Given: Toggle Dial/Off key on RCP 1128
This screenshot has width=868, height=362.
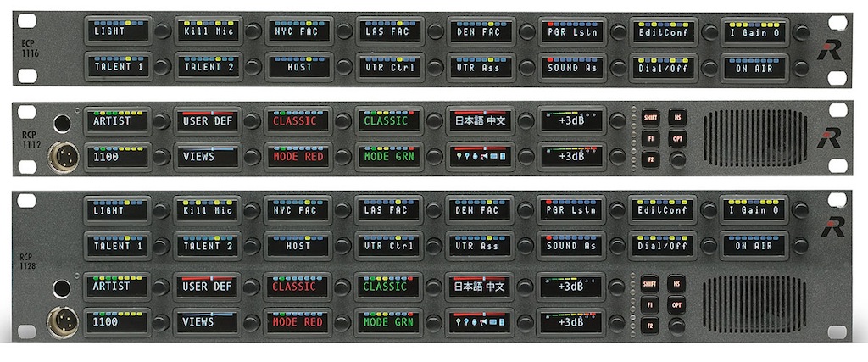Looking at the screenshot, I should point(661,246).
